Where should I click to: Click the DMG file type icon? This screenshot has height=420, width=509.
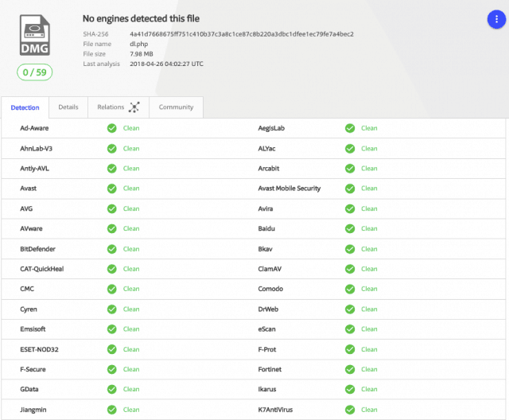tap(35, 35)
